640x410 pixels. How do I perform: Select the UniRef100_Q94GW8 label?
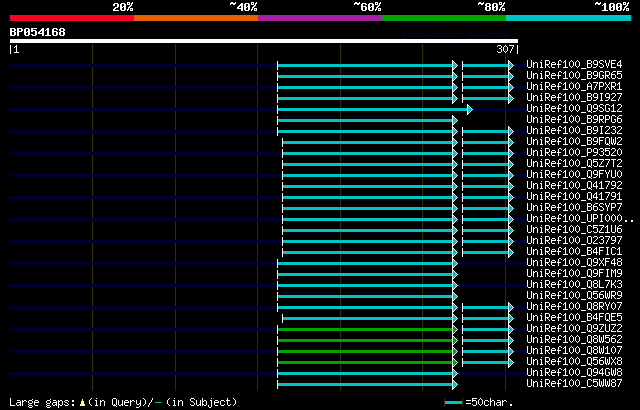(574, 373)
